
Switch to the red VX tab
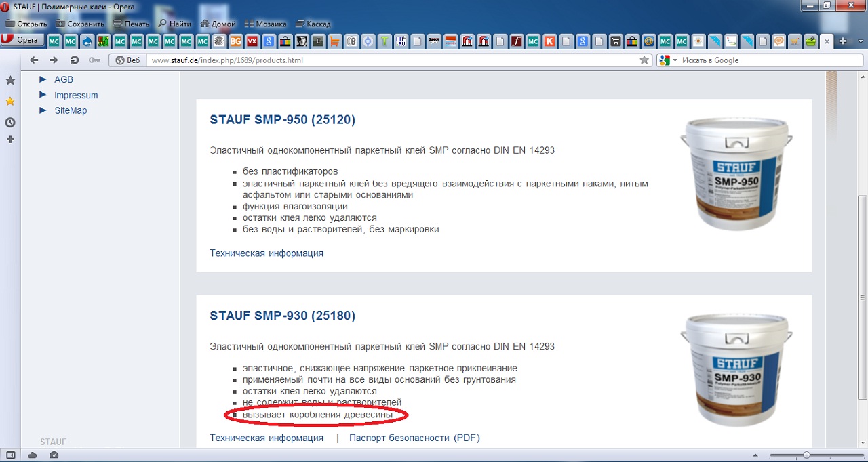click(252, 41)
